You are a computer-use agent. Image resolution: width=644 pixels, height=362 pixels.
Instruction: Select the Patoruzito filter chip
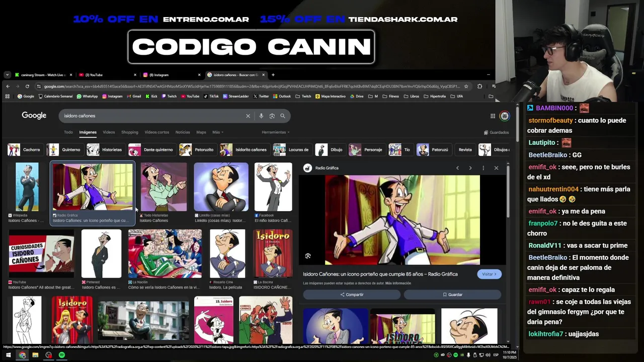click(x=197, y=149)
